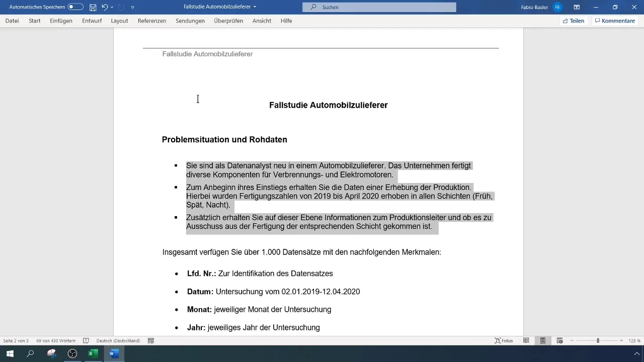
Task: Click the FB account avatar
Action: coord(557,7)
